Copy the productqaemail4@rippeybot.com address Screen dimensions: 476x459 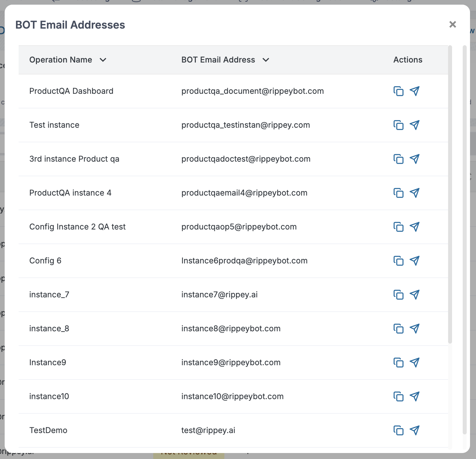[x=398, y=193]
